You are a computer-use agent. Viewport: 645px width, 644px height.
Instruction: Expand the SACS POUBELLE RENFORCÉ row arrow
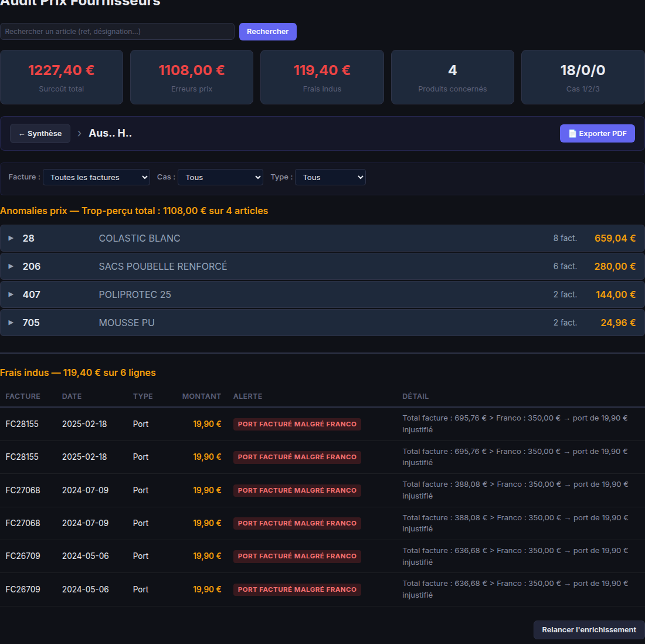coord(11,266)
